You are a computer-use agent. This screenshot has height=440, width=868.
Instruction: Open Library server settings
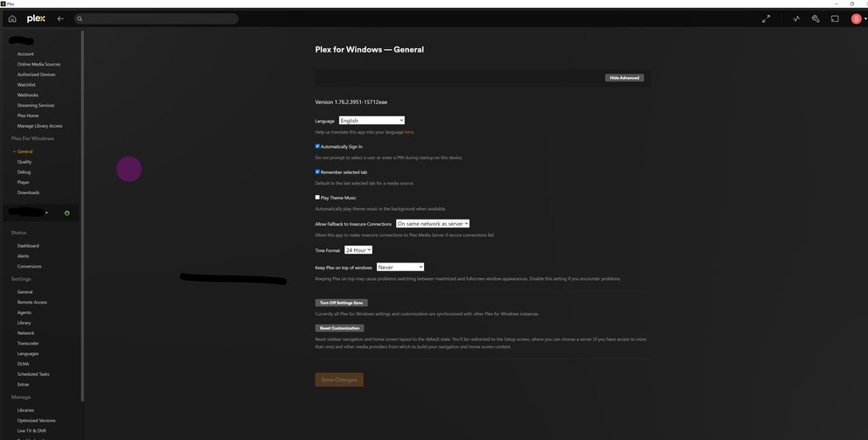tap(24, 323)
